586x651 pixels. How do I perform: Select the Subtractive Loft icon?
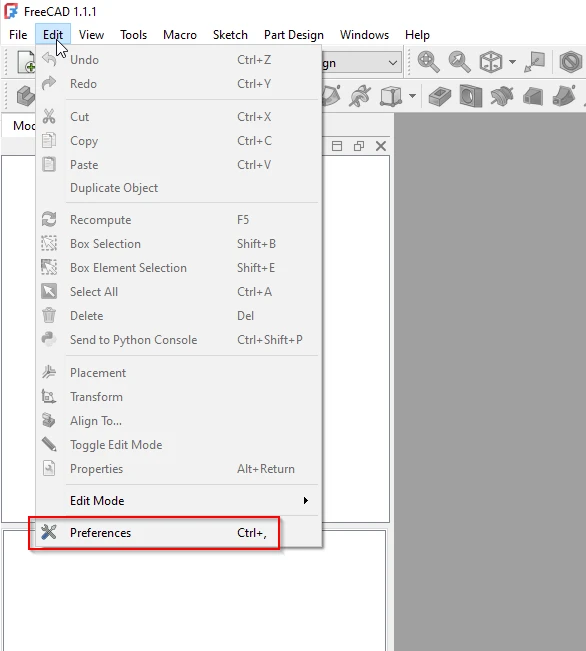point(533,96)
